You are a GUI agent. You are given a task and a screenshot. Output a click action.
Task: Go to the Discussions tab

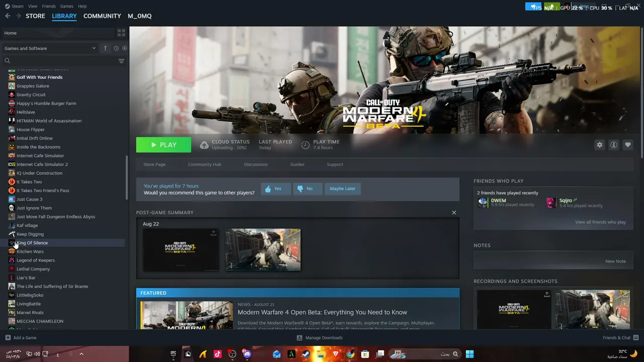coord(256,164)
